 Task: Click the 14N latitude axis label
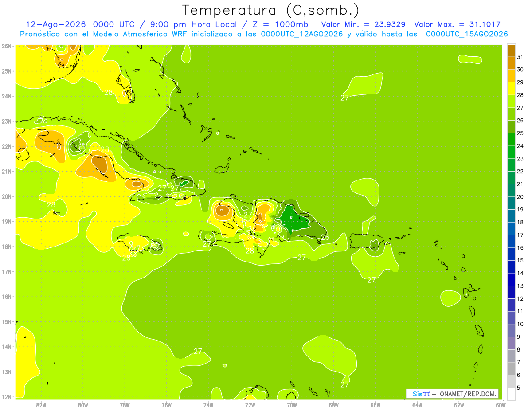point(6,347)
